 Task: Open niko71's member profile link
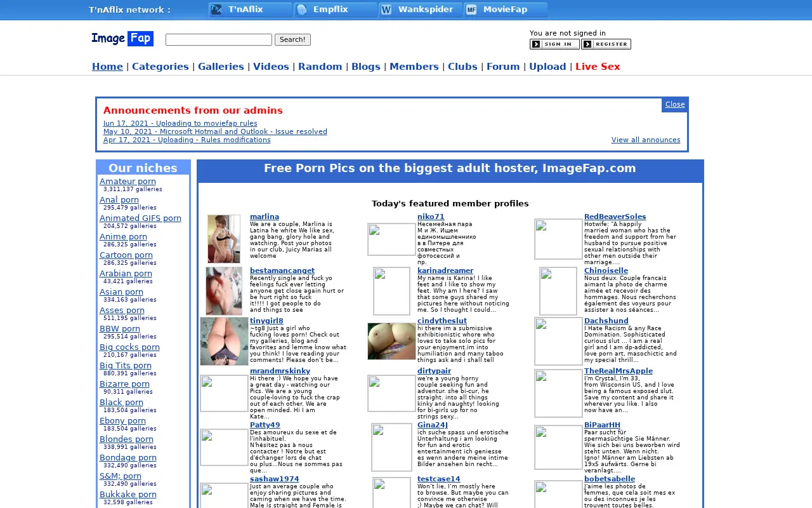point(431,217)
